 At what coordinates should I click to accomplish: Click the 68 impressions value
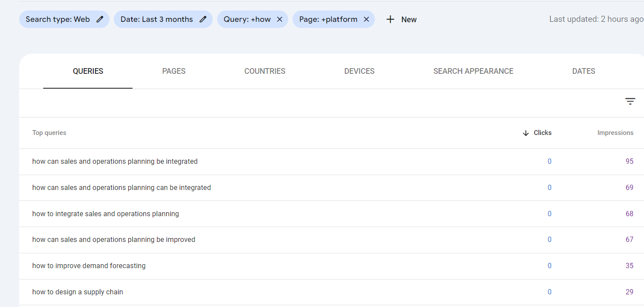(x=629, y=214)
